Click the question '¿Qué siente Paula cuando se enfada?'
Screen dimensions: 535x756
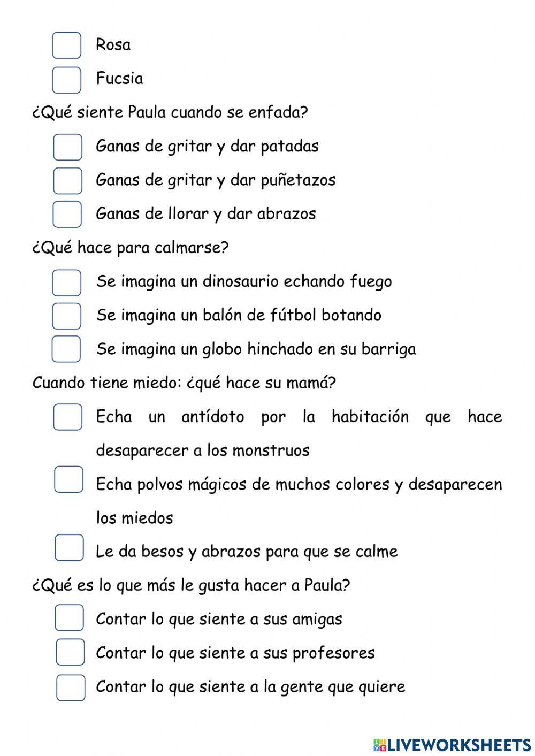pyautogui.click(x=170, y=113)
